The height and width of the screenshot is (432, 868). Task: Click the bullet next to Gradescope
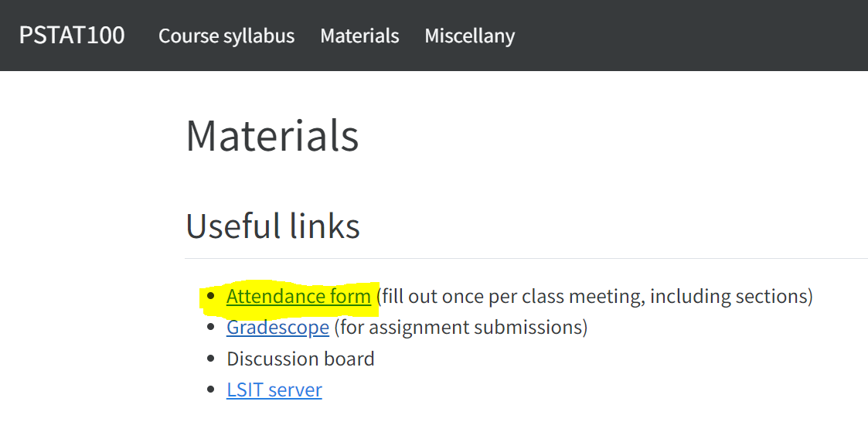click(211, 328)
